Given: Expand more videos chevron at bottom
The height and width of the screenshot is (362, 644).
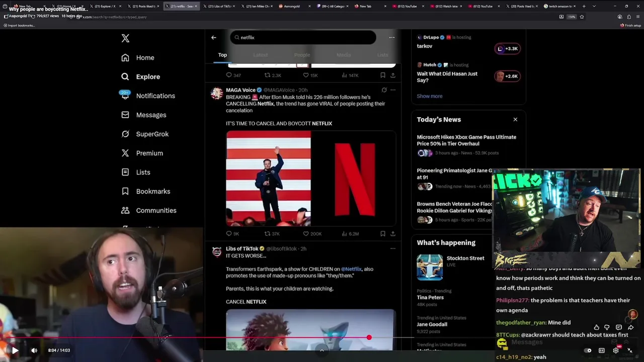Looking at the screenshot, I should click(x=322, y=350).
